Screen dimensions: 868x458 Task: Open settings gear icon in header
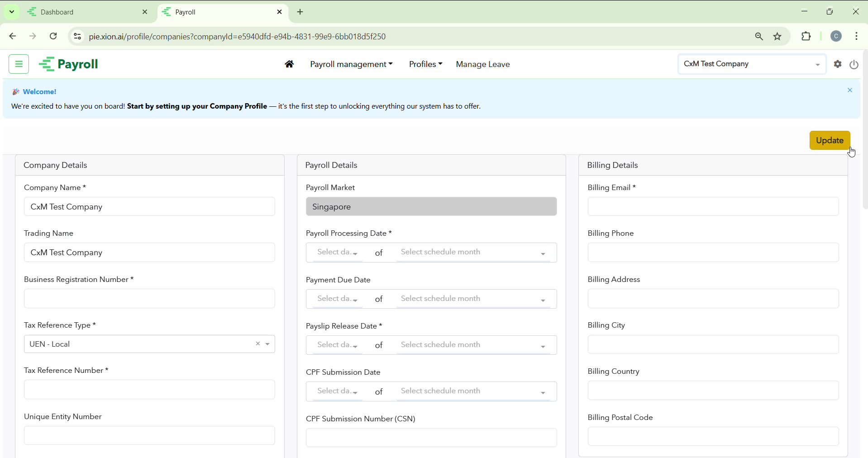[x=838, y=65]
